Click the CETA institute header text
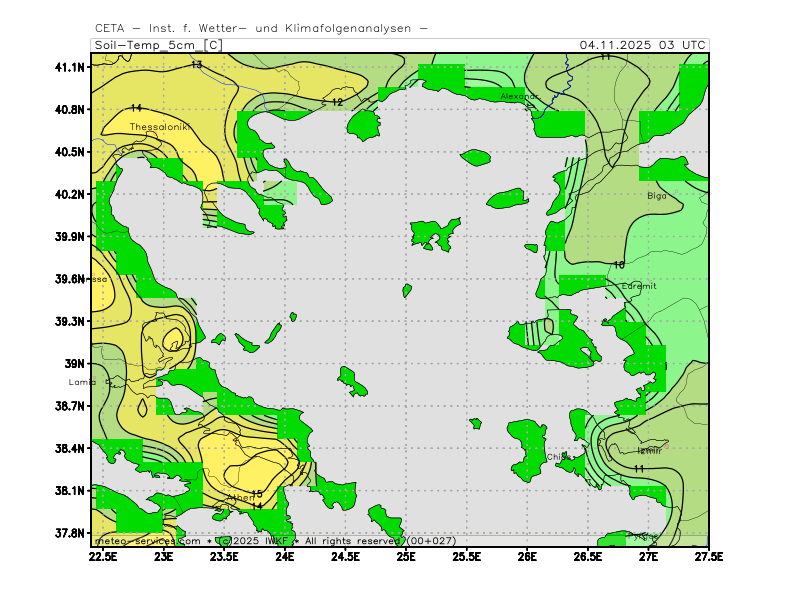This screenshot has height=600, width=800. (261, 28)
